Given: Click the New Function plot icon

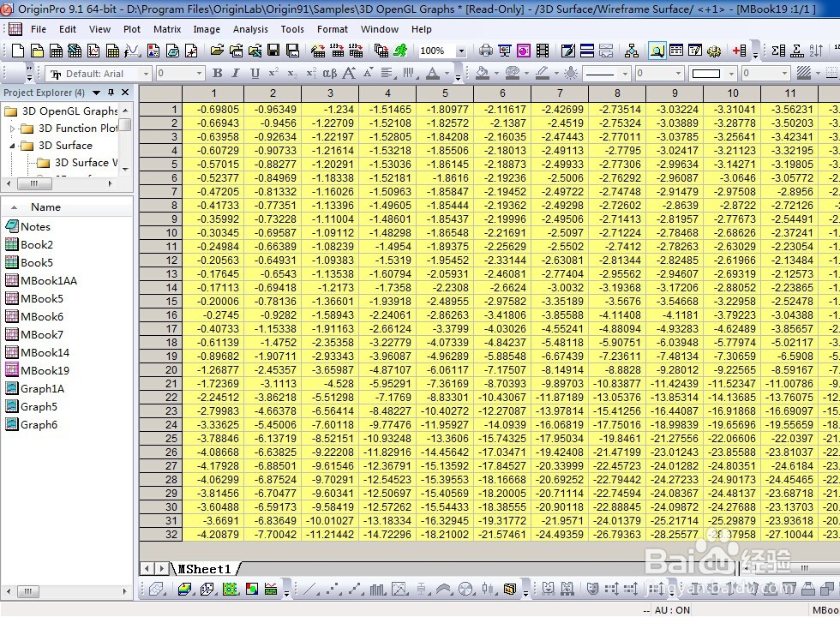Looking at the screenshot, I should [132, 51].
